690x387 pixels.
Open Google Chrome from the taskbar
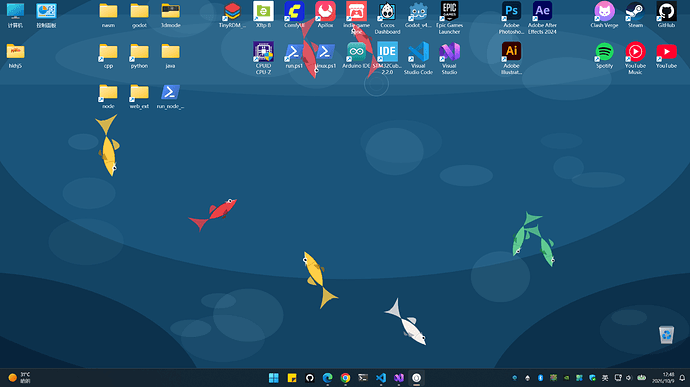345,378
